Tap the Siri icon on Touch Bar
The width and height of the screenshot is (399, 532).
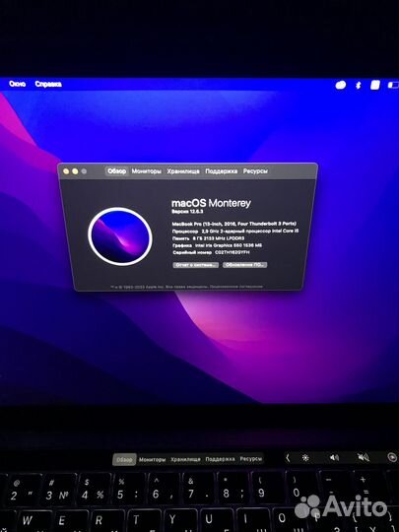[392, 457]
